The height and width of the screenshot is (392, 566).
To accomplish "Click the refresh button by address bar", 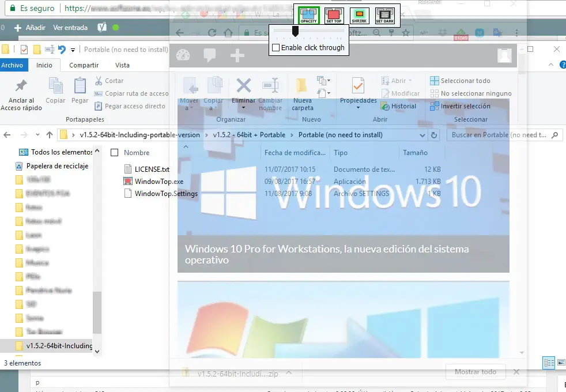I will (434, 135).
